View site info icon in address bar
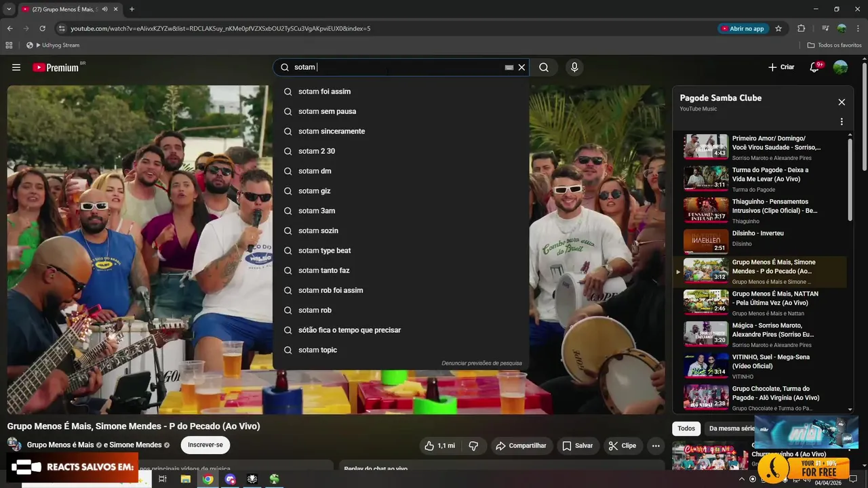 pyautogui.click(x=62, y=28)
